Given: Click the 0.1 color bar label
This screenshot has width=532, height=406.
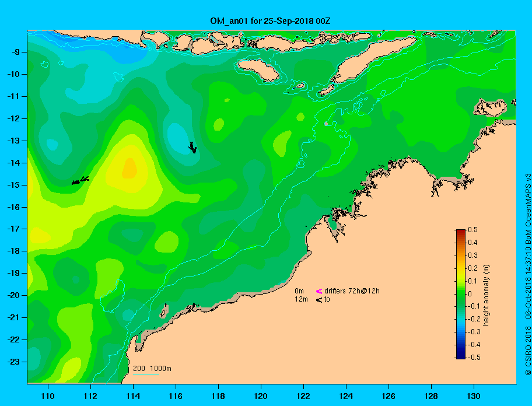Looking at the screenshot, I should click(x=473, y=281).
